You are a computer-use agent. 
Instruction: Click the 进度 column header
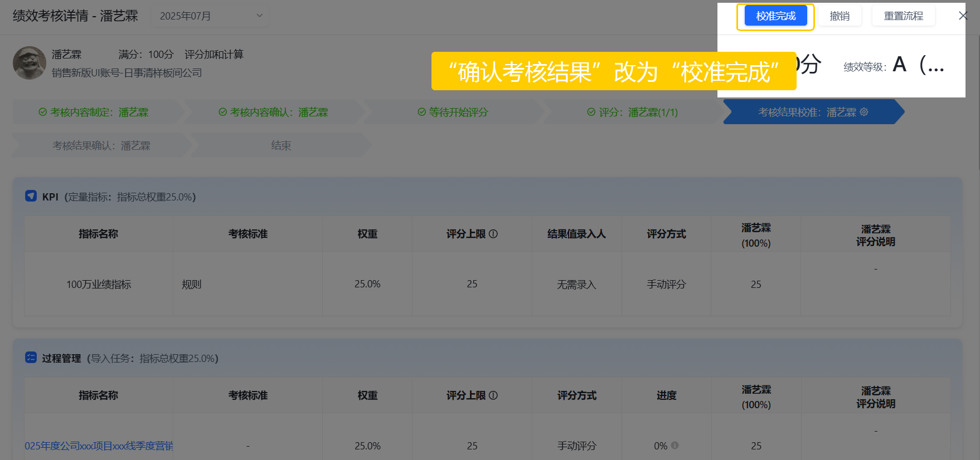[x=666, y=395]
